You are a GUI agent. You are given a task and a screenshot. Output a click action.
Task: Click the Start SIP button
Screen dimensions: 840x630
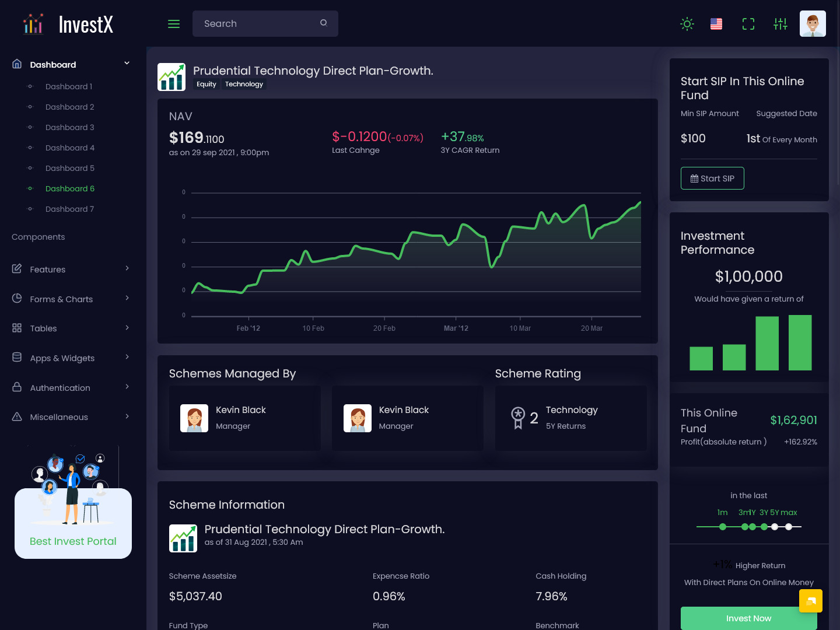[x=712, y=178]
